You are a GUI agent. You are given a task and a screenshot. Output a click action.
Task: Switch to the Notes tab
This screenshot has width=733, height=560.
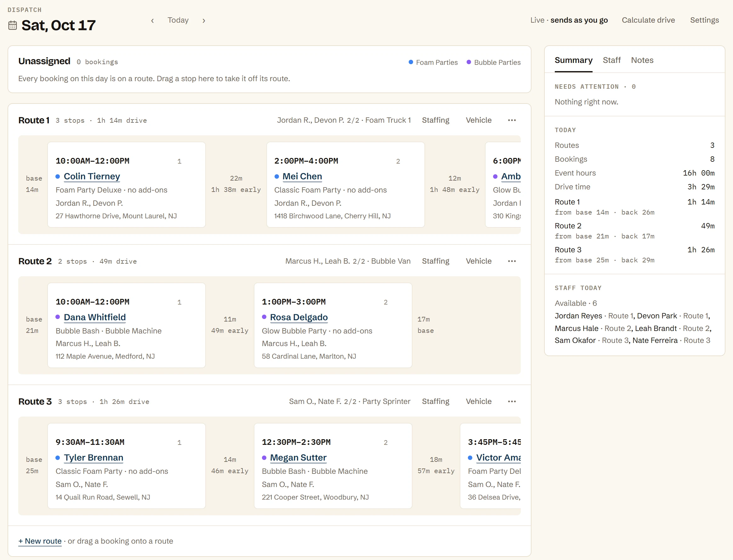pyautogui.click(x=642, y=60)
